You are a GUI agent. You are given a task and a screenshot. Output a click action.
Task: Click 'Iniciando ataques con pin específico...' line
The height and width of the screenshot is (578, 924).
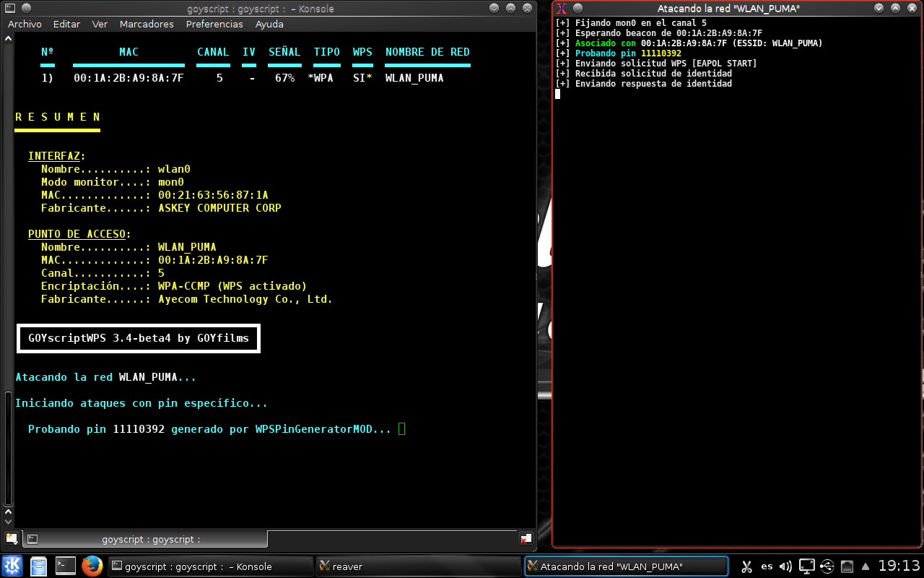coord(141,403)
